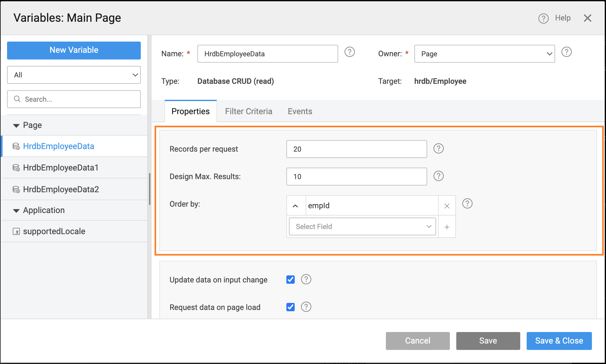606x364 pixels.
Task: Disable Request data on page load
Action: (290, 307)
